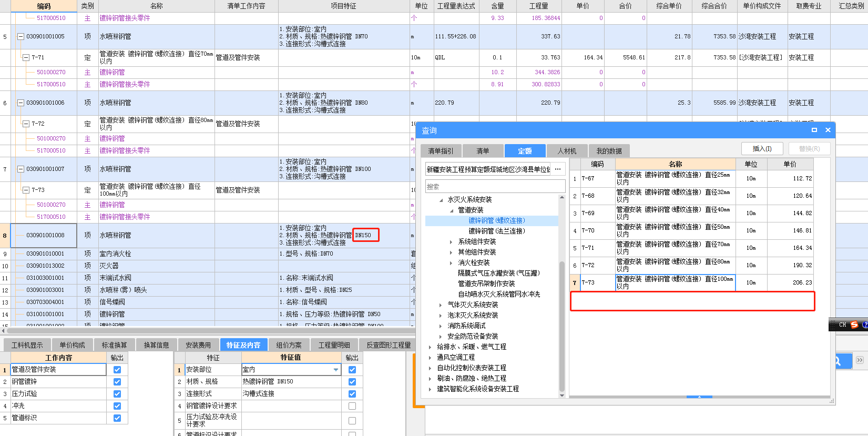Image resolution: width=868 pixels, height=436 pixels.
Task: Click the help question icon in IME bar
Action: (865, 325)
